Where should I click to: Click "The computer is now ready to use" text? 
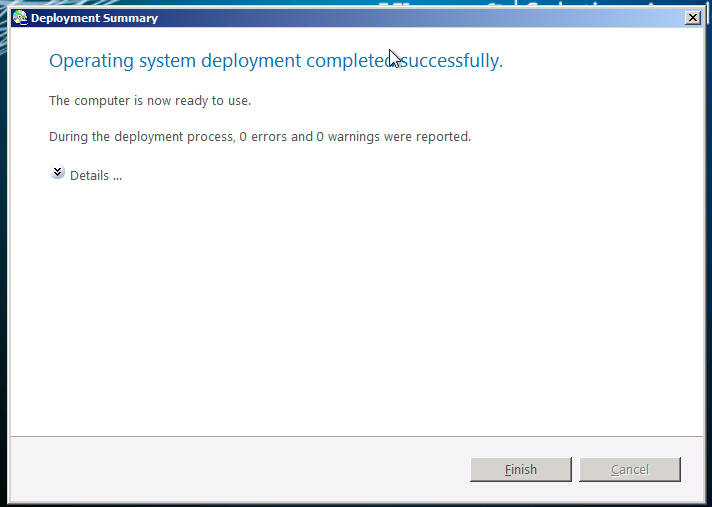click(150, 101)
